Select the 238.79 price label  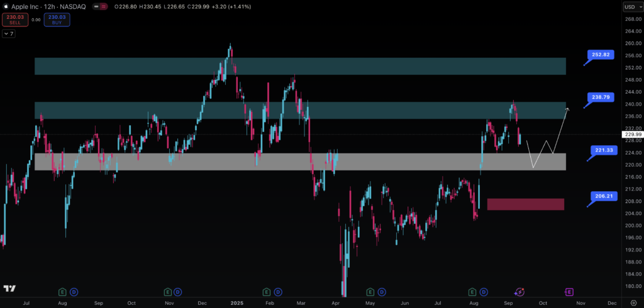point(601,97)
